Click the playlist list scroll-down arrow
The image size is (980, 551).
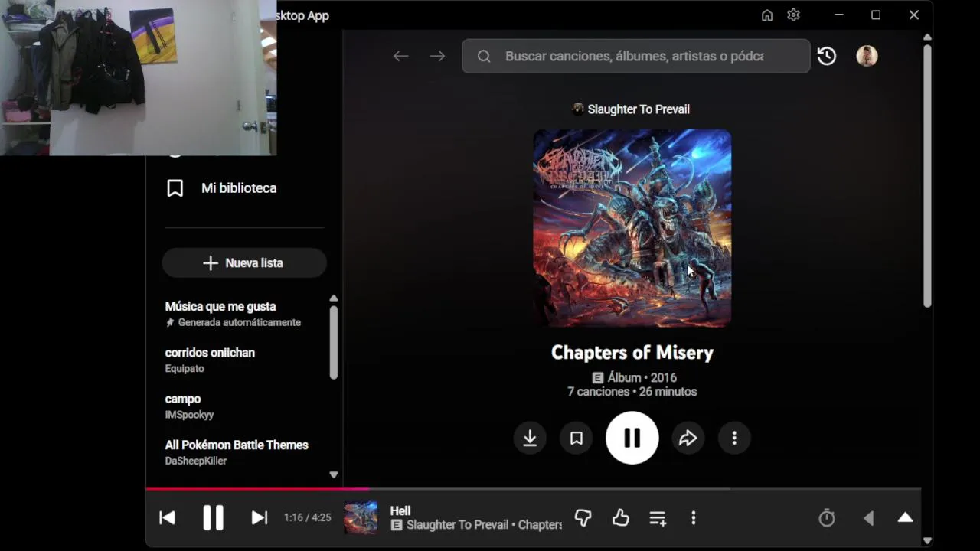(x=334, y=474)
